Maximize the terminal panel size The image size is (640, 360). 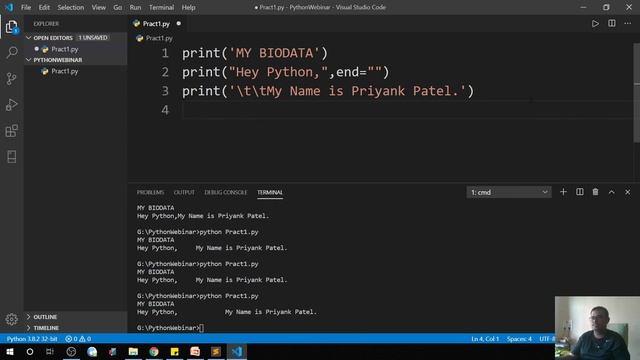click(x=611, y=192)
